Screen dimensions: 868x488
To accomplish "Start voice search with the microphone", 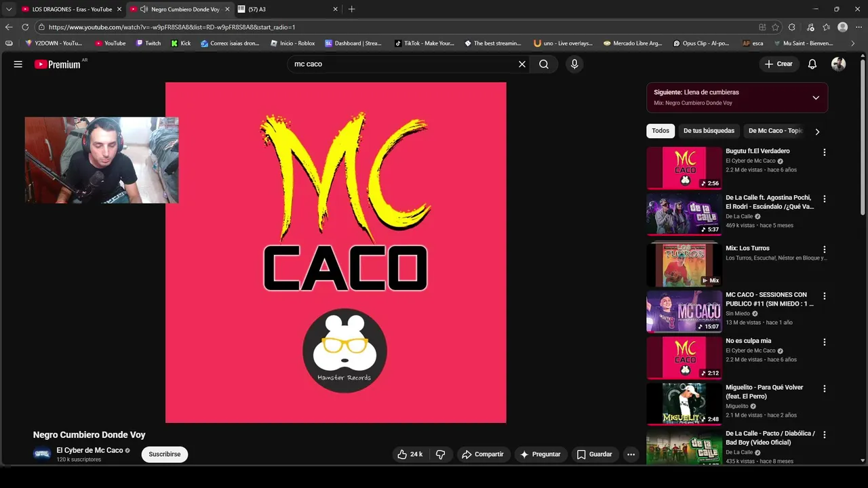I will [574, 64].
